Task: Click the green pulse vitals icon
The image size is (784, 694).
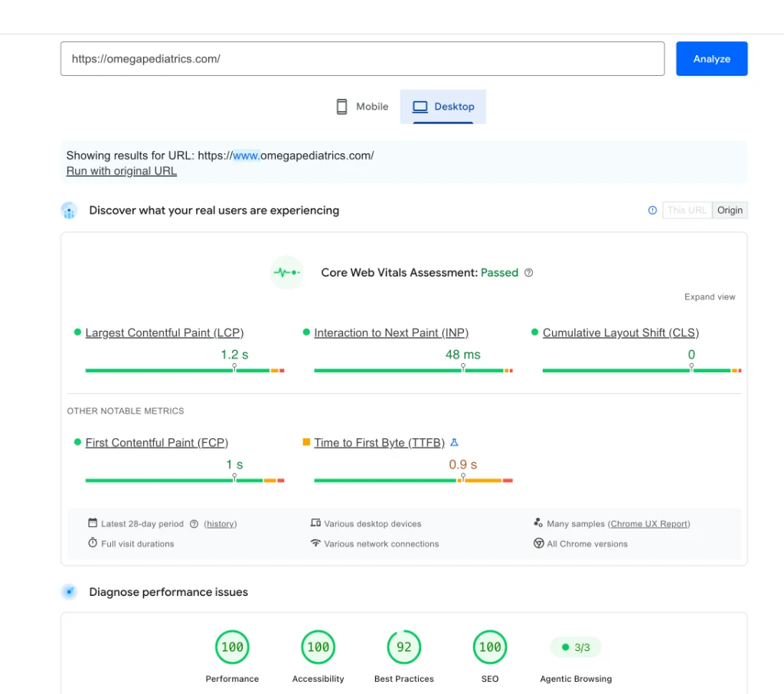Action: tap(286, 273)
